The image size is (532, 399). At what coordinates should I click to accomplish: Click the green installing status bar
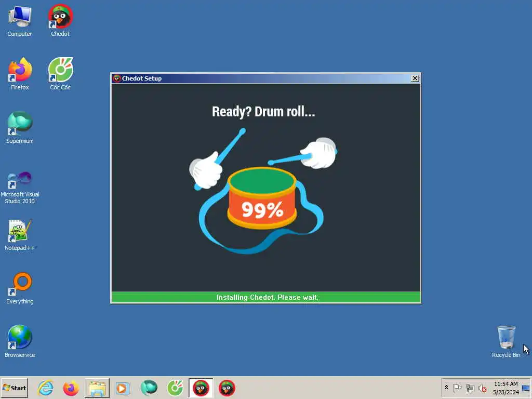pos(266,297)
